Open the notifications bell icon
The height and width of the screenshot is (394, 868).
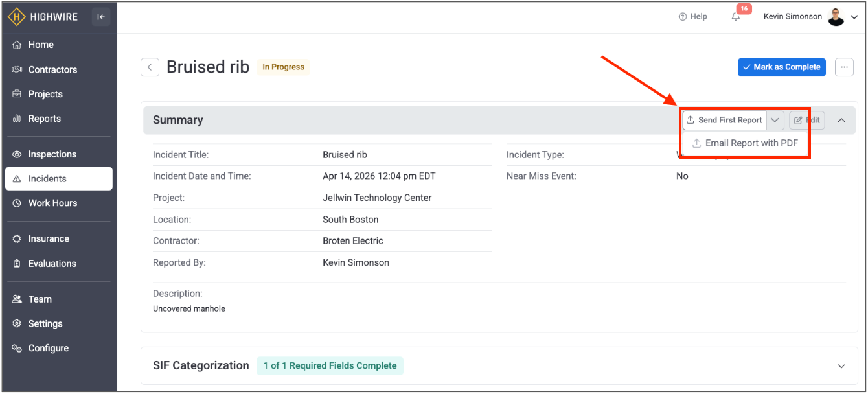736,17
